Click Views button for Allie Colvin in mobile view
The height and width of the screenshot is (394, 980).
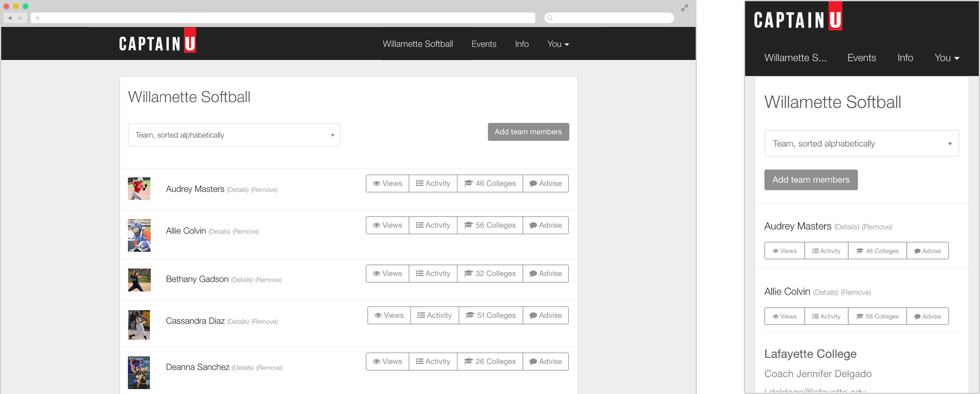(784, 316)
